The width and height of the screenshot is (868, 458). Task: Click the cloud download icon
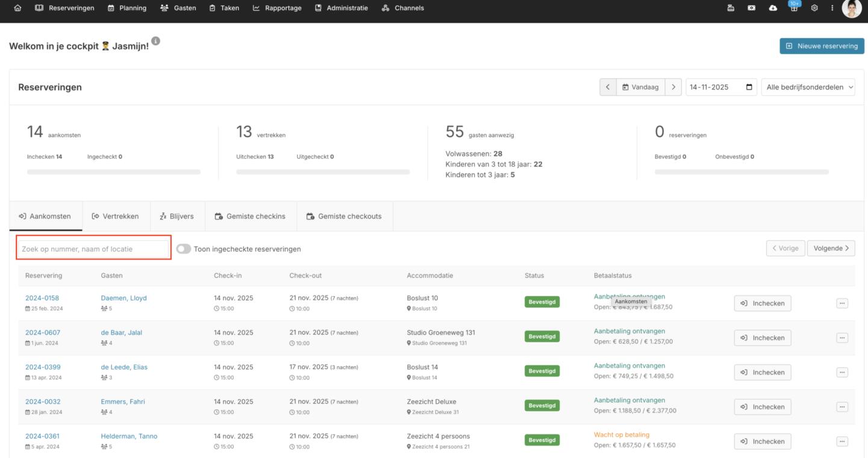[773, 8]
